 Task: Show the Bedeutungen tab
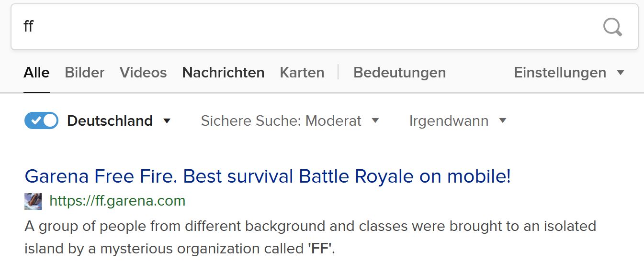[399, 73]
